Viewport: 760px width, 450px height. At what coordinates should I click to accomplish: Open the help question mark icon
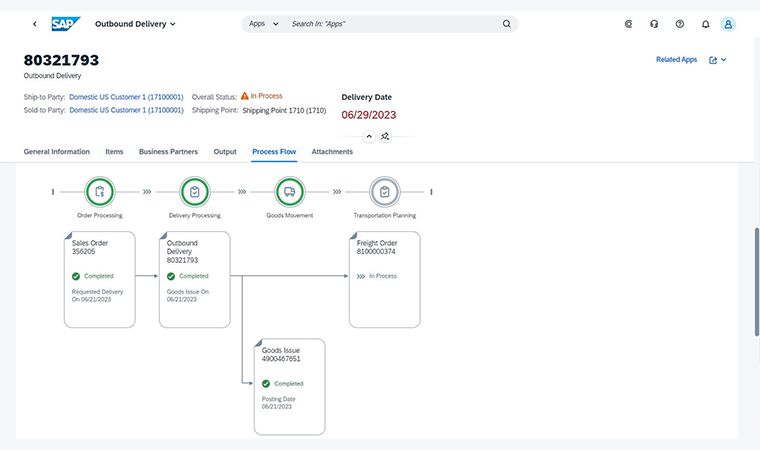(680, 23)
